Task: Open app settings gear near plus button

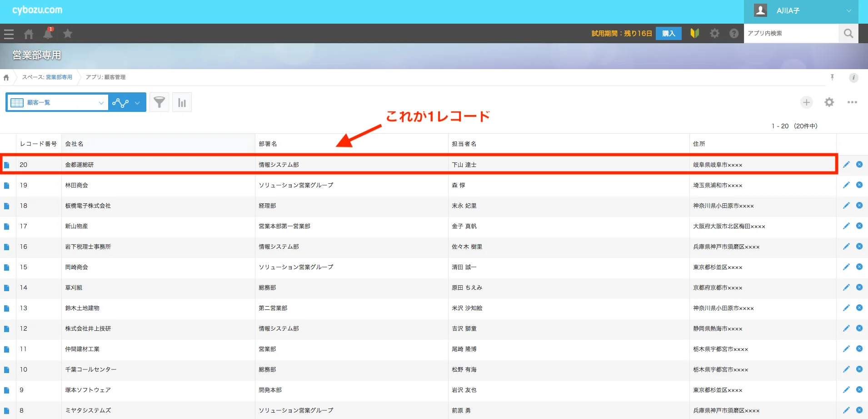Action: point(829,102)
